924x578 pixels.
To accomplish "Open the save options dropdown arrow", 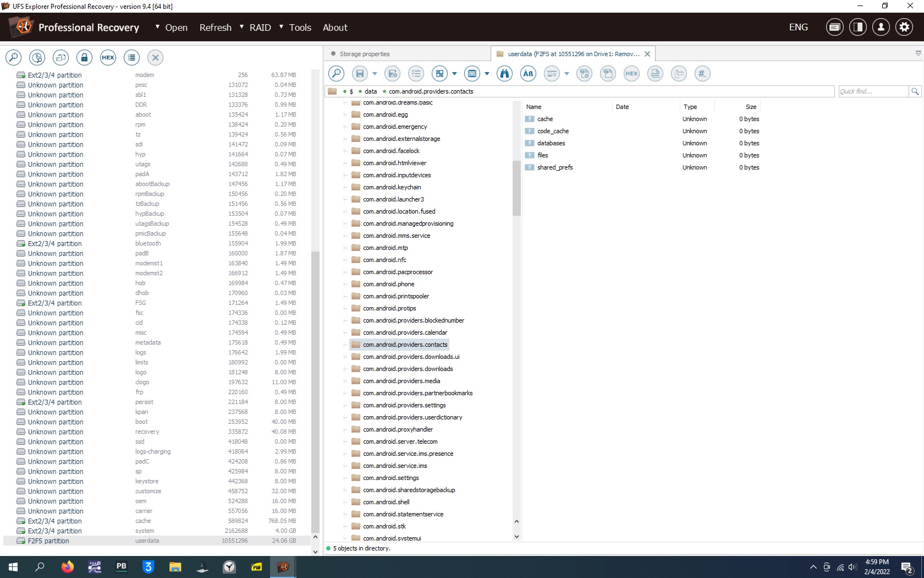I will coord(375,73).
